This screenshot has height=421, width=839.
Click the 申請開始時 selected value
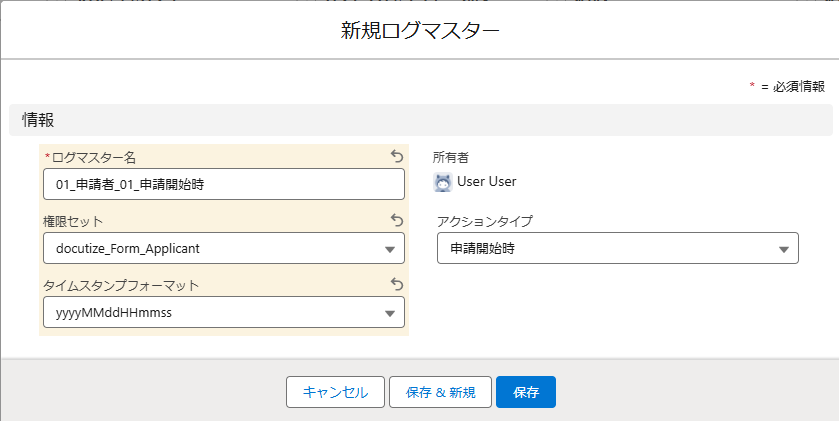(x=482, y=249)
